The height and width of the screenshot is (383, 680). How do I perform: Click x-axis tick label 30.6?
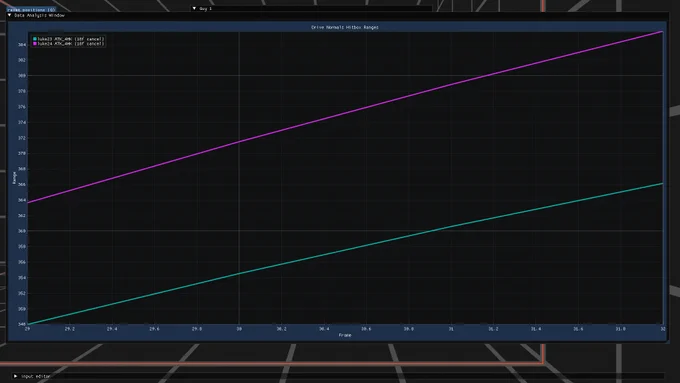[366, 329]
